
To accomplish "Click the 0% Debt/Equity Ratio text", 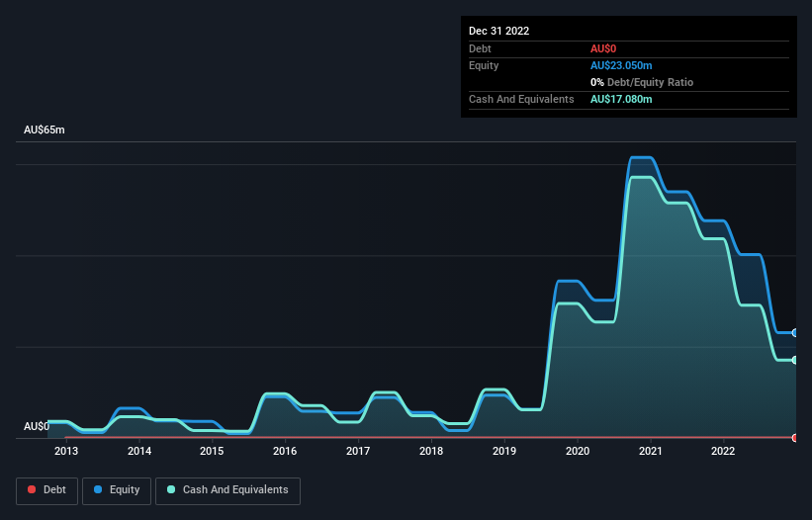I will click(642, 82).
